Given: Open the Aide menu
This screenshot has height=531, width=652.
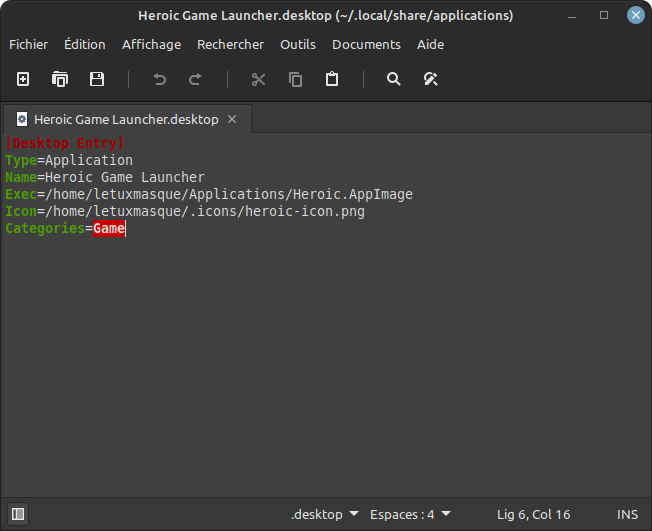Looking at the screenshot, I should [x=430, y=44].
